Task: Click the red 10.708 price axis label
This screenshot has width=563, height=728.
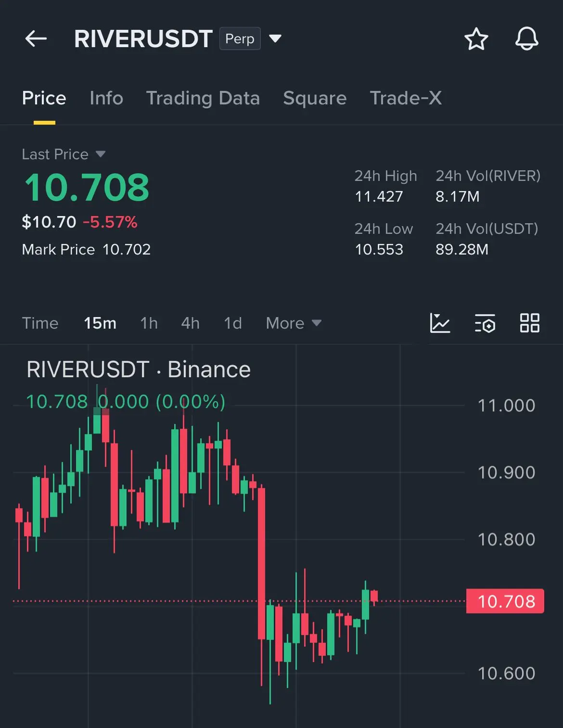Action: 505,601
